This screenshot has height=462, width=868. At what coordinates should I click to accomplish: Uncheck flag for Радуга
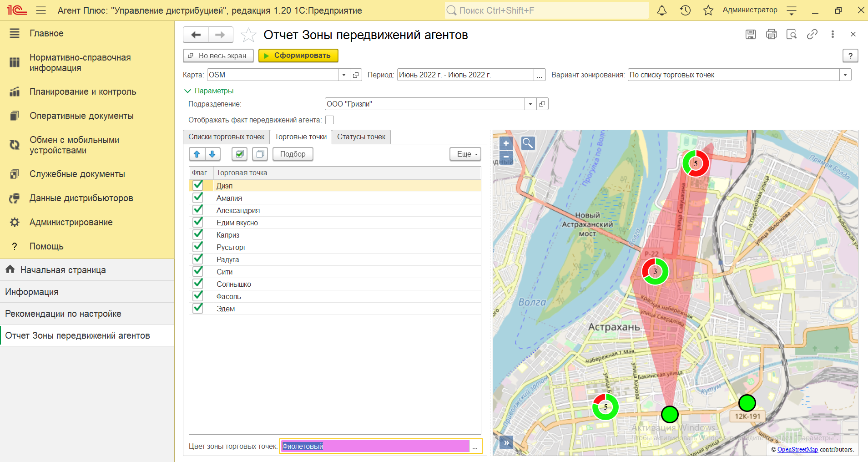coord(198,259)
